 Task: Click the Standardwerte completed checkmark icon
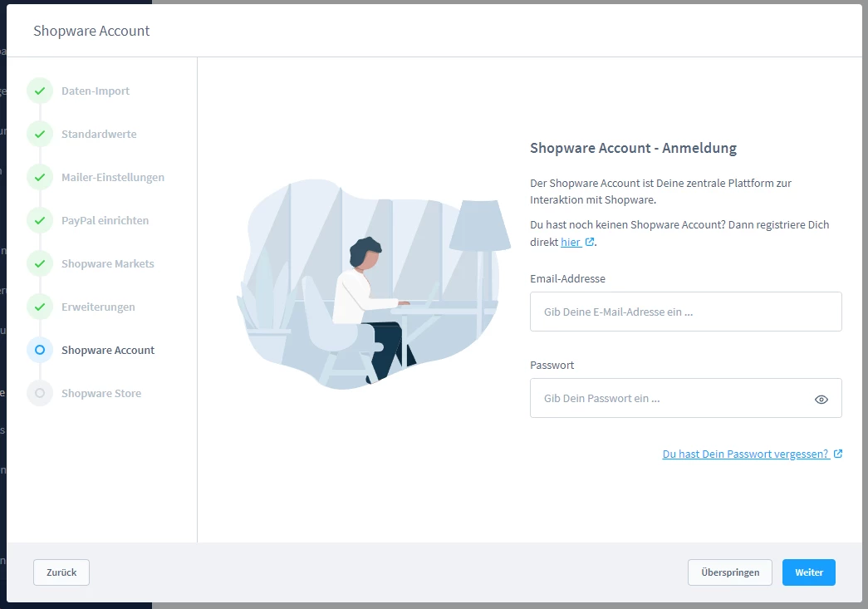tap(40, 135)
